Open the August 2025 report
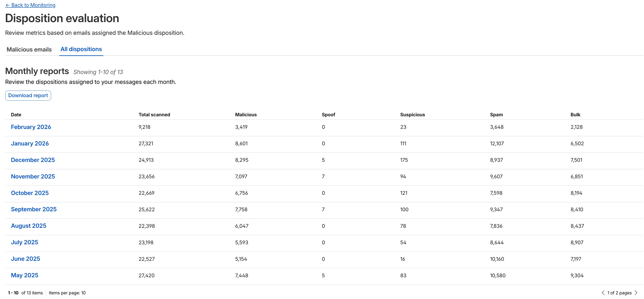 point(28,226)
